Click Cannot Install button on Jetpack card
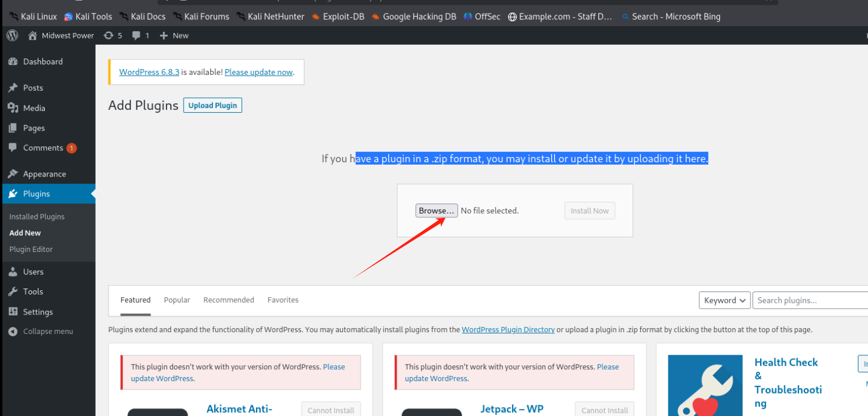This screenshot has height=416, width=868. (x=605, y=409)
